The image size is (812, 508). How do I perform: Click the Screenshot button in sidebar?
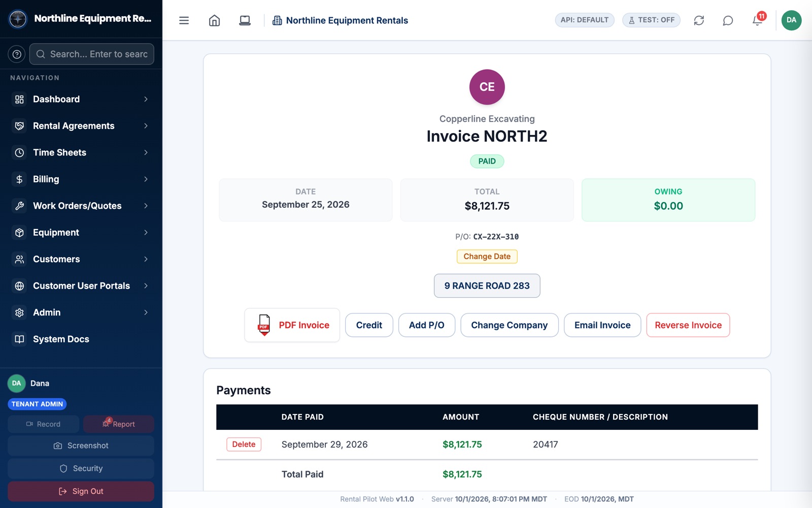(81, 446)
